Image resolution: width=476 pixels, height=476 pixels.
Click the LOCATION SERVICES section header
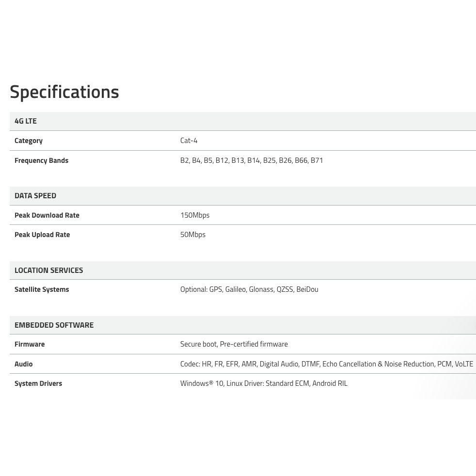coord(48,270)
